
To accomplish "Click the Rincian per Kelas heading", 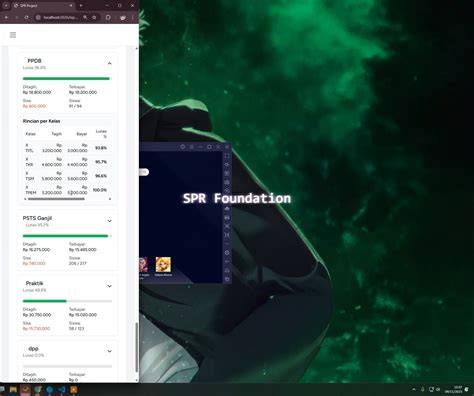I will tap(41, 121).
